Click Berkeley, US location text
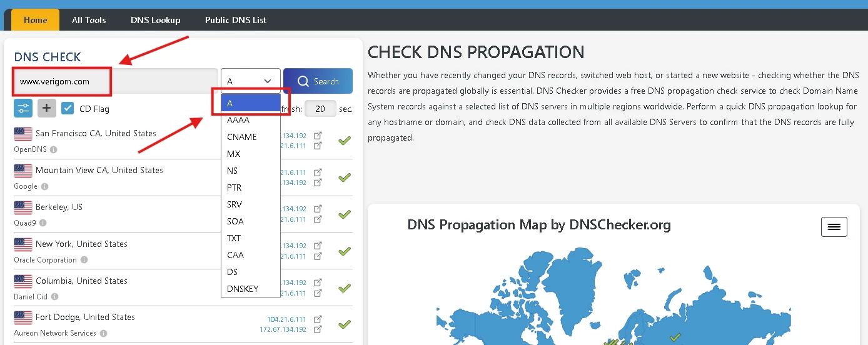The image size is (868, 345). 59,207
